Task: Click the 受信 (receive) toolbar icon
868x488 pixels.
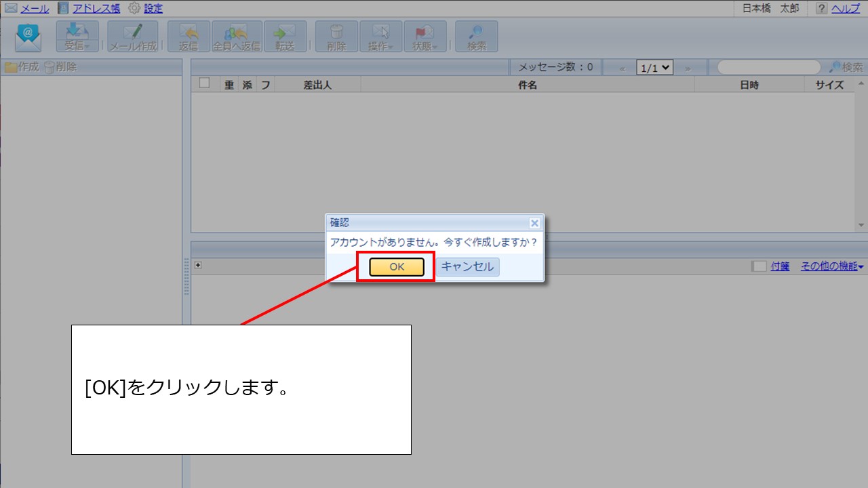Action: point(77,37)
